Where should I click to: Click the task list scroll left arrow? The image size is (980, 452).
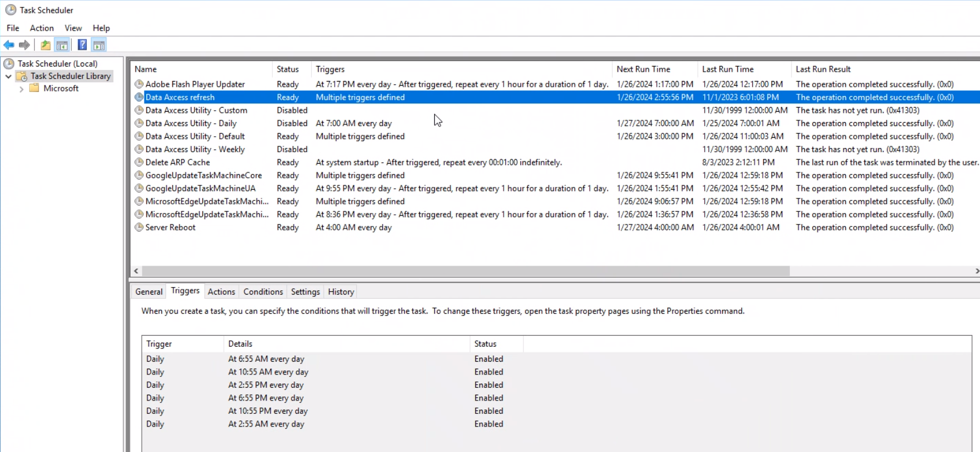click(x=136, y=271)
